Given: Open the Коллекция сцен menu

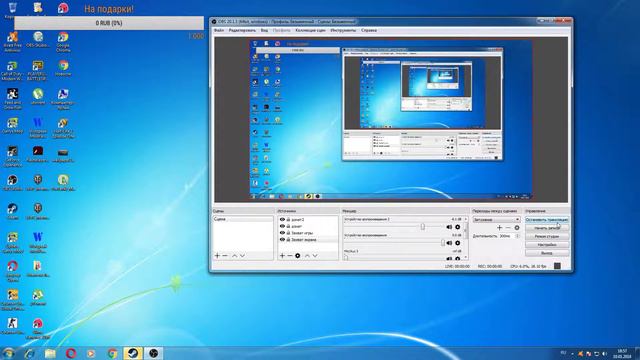Looking at the screenshot, I should (310, 30).
